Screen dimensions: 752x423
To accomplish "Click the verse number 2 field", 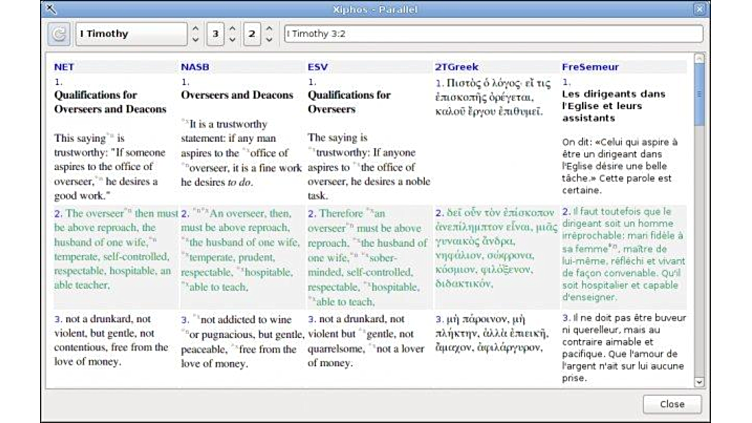I will pos(252,34).
